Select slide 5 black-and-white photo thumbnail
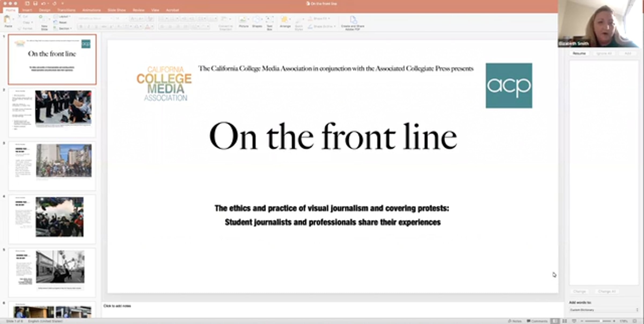644x324 pixels. 52,273
